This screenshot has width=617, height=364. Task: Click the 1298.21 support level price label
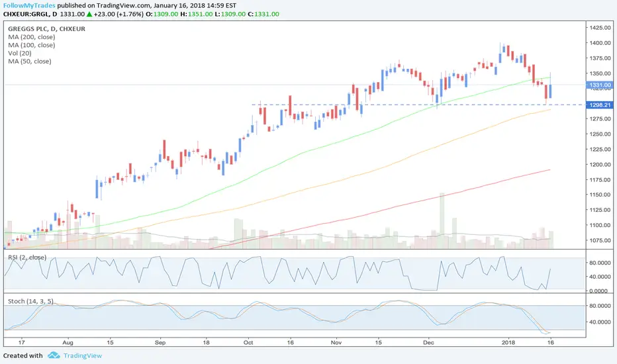pyautogui.click(x=600, y=105)
